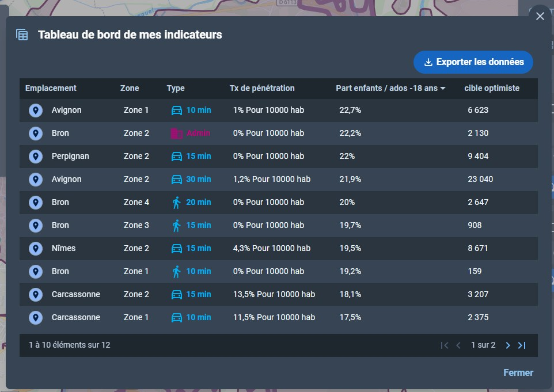Click '1 à 10 éléments sur 12' text

tap(70, 345)
